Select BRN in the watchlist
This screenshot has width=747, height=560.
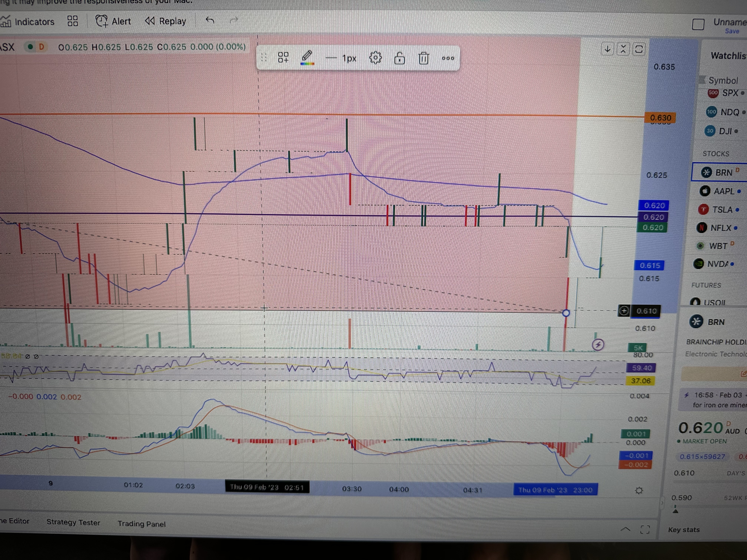point(720,172)
